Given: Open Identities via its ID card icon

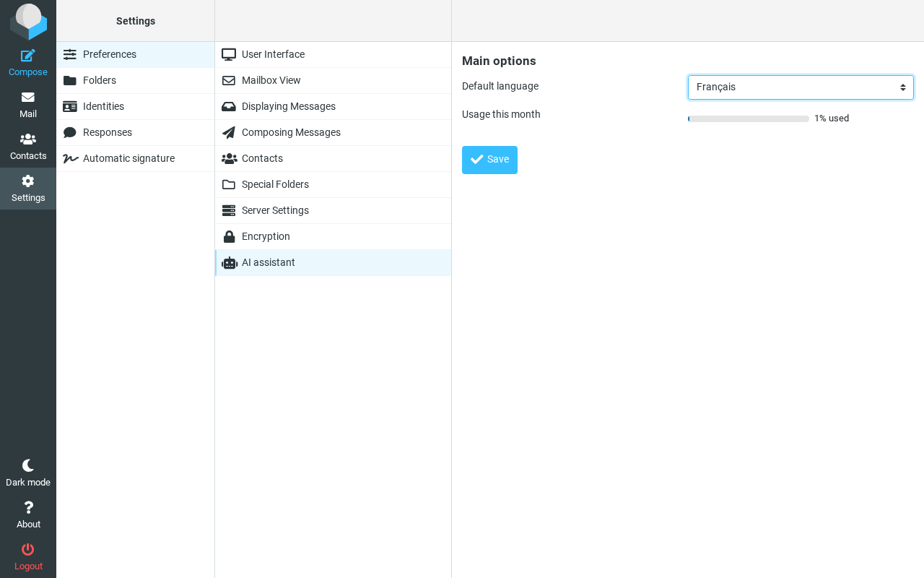Looking at the screenshot, I should tap(70, 106).
